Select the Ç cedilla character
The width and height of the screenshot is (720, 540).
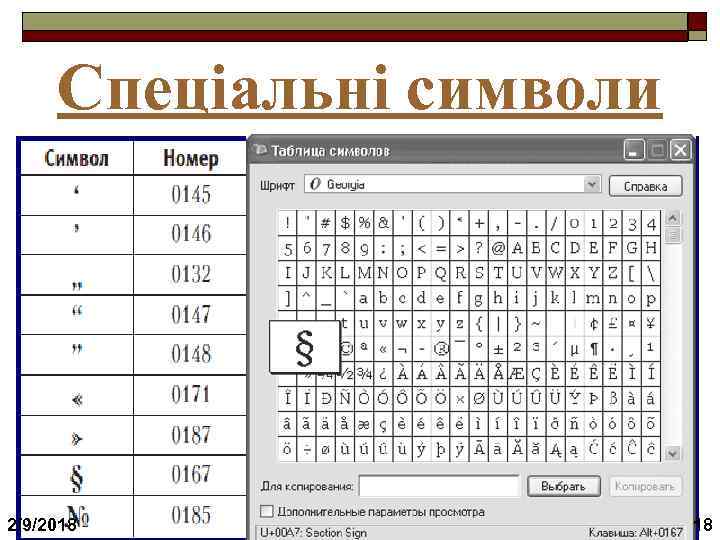tap(536, 373)
